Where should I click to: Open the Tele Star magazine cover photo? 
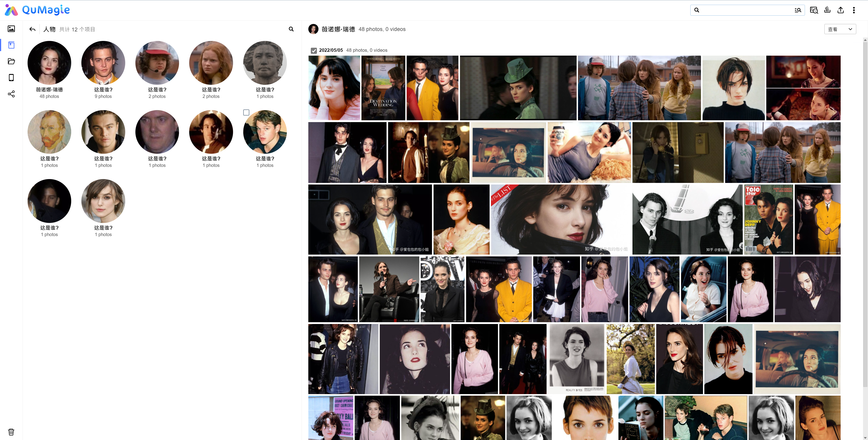(769, 219)
